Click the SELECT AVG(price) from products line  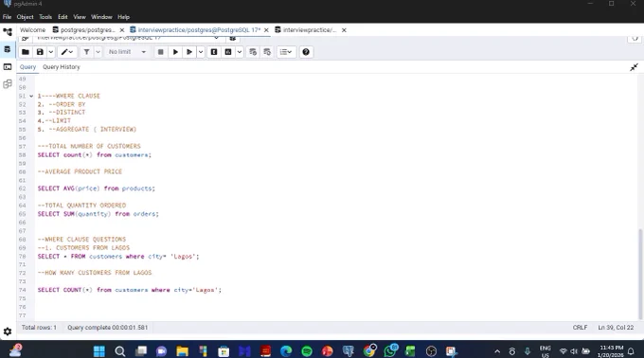click(96, 188)
